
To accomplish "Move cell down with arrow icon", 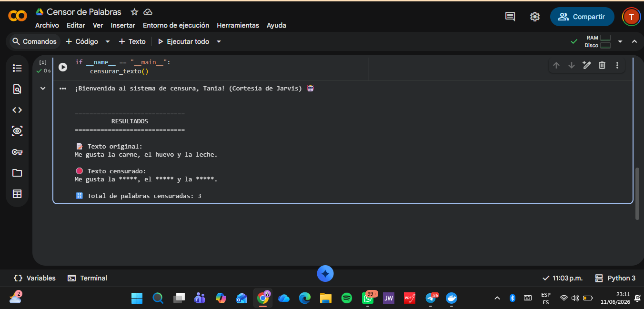I will pyautogui.click(x=572, y=65).
